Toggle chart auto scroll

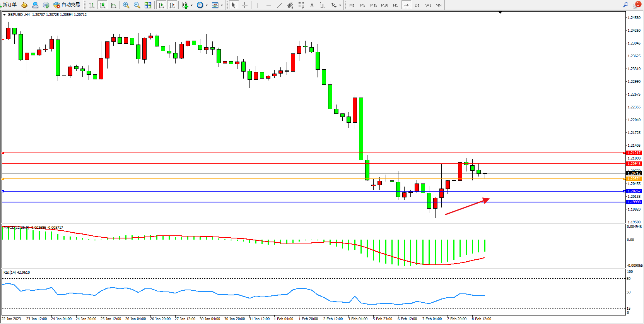click(161, 5)
